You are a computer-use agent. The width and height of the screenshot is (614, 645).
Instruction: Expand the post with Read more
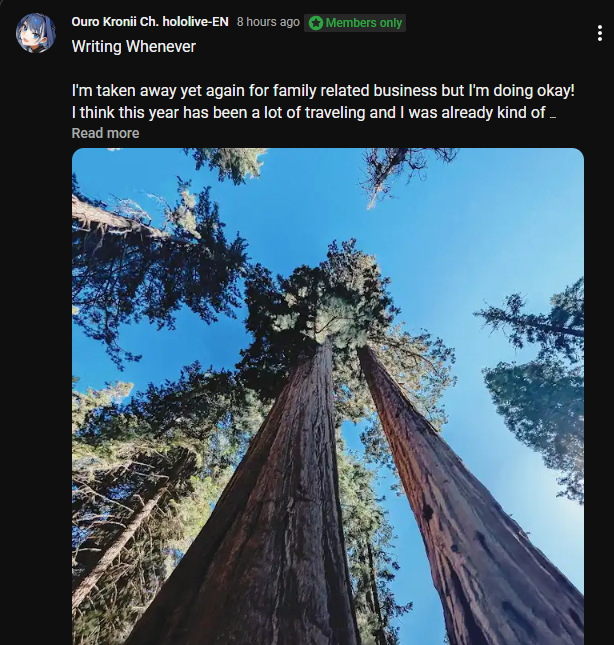point(105,133)
